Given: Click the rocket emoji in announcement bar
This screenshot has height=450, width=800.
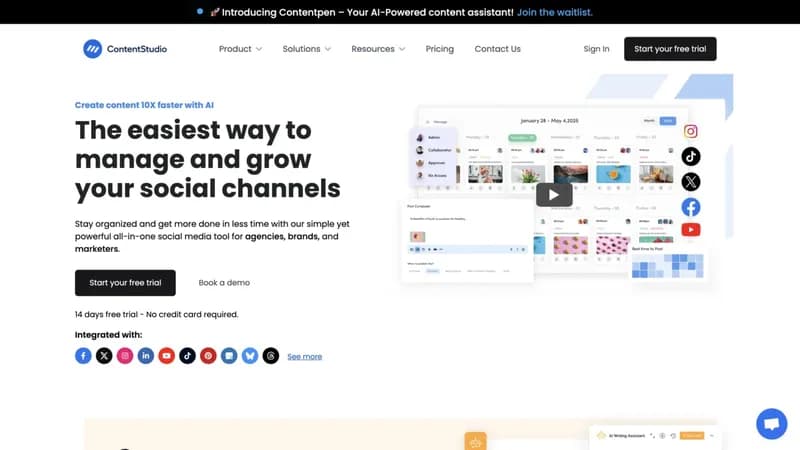Looking at the screenshot, I should point(215,12).
